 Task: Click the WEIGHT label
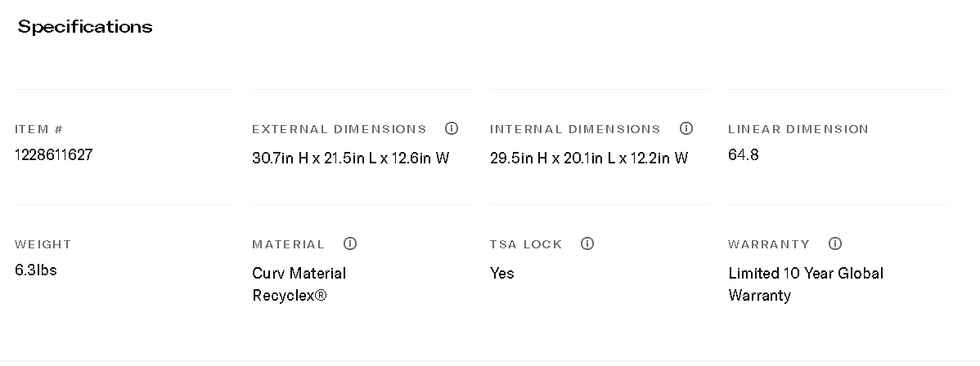43,244
